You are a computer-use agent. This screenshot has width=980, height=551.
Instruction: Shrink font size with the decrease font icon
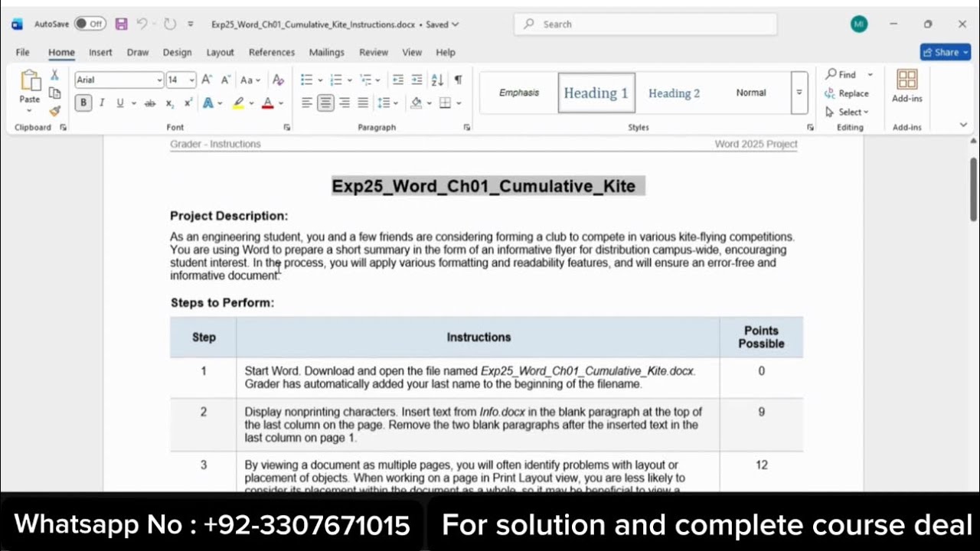[x=226, y=80]
